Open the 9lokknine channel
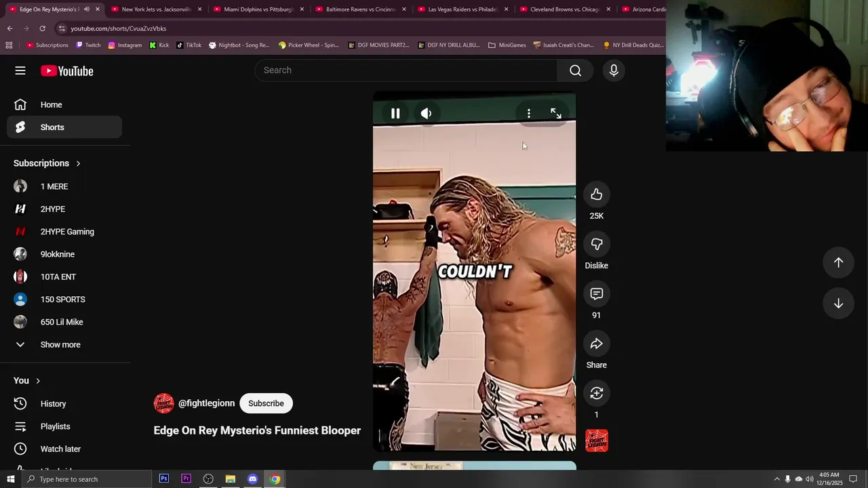This screenshot has height=488, width=868. pos(64,254)
